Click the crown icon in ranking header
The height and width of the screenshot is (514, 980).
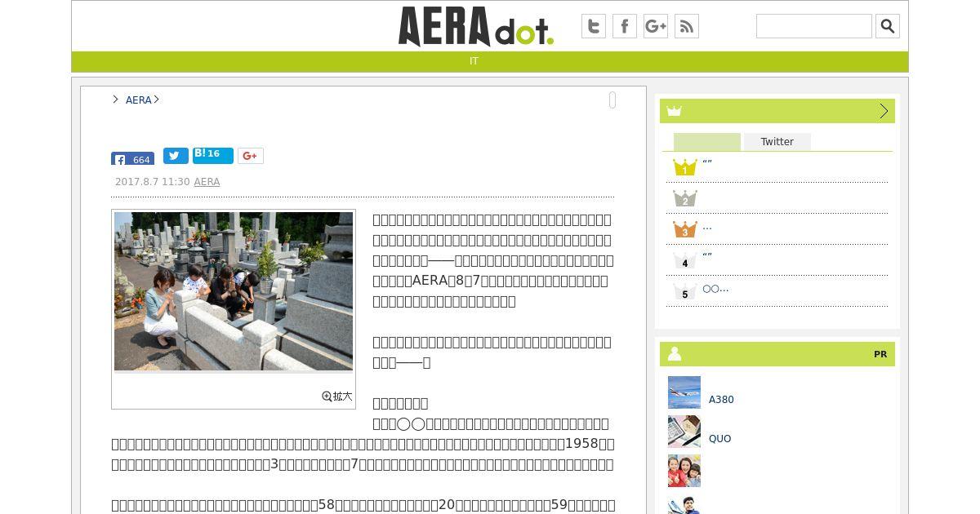click(x=674, y=111)
